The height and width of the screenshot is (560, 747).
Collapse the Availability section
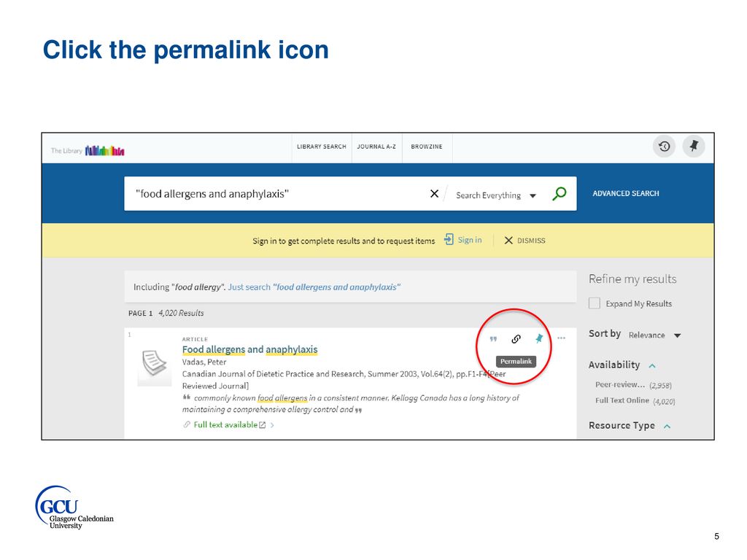click(x=652, y=365)
